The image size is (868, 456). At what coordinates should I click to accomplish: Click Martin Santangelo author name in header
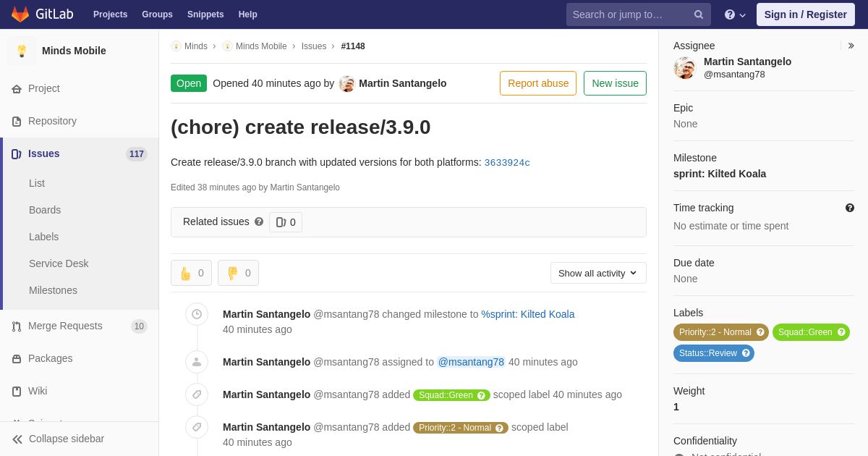coord(402,83)
